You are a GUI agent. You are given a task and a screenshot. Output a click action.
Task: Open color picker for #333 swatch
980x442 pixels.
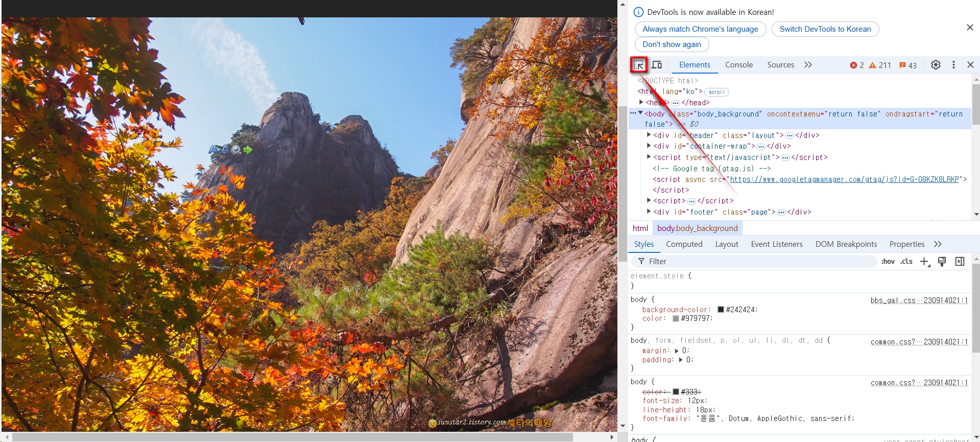click(x=676, y=392)
